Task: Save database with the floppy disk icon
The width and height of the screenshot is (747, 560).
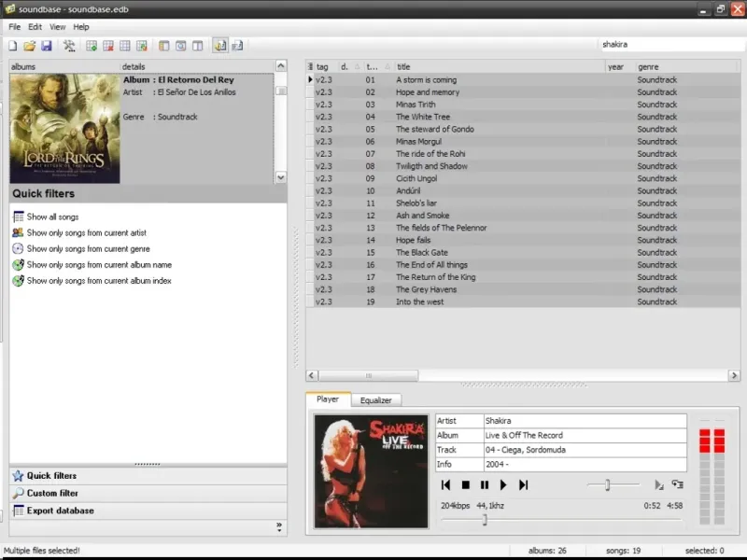Action: (46, 45)
